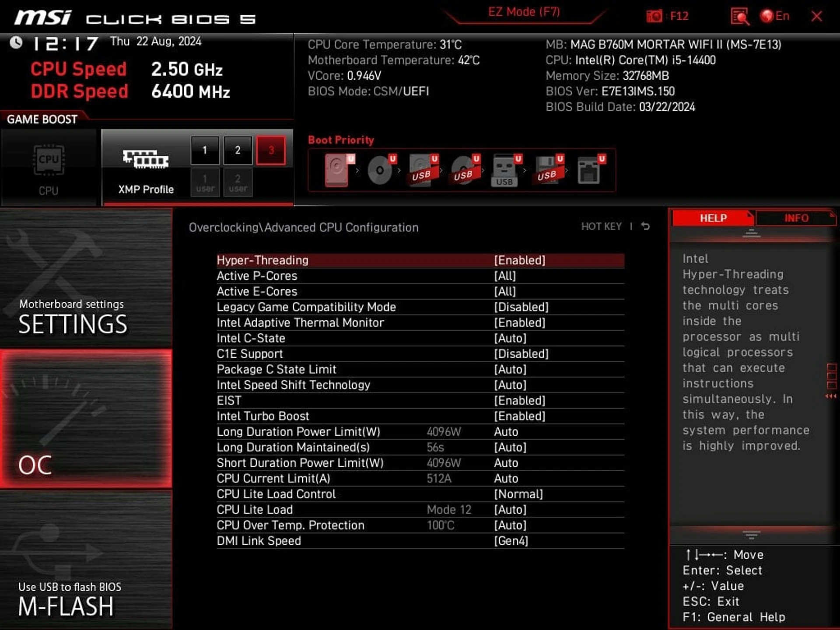Image resolution: width=840 pixels, height=630 pixels.
Task: Click the MSI logo
Action: coord(43,18)
